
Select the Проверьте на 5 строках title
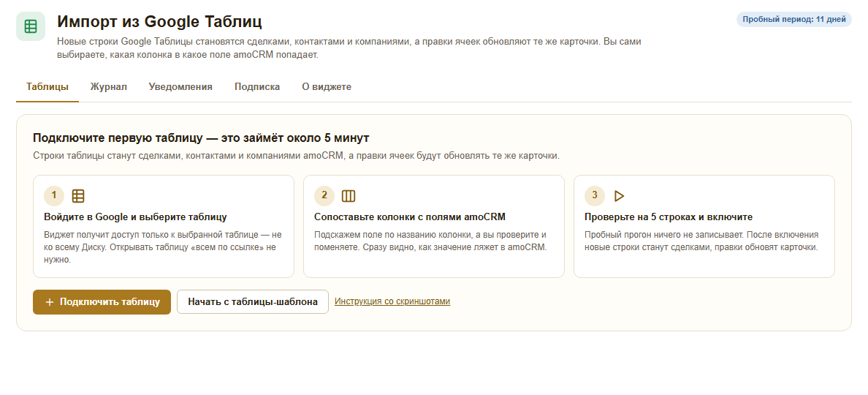click(x=669, y=217)
